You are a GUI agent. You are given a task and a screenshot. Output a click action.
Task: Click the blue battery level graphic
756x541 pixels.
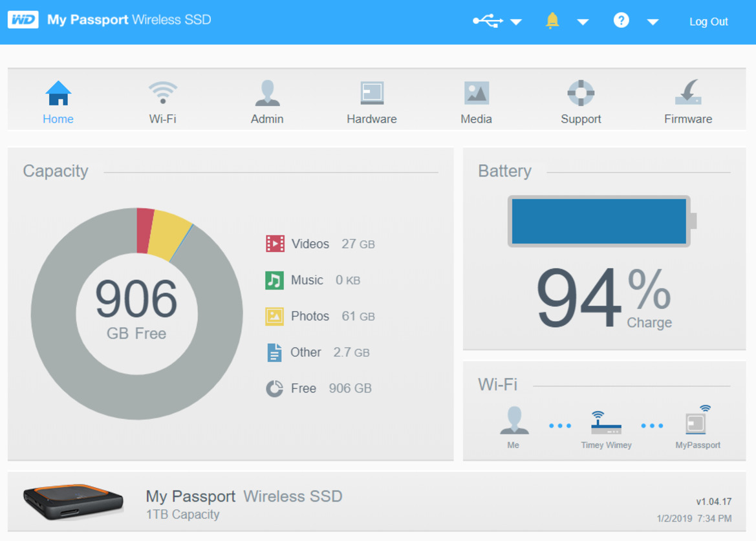click(599, 222)
